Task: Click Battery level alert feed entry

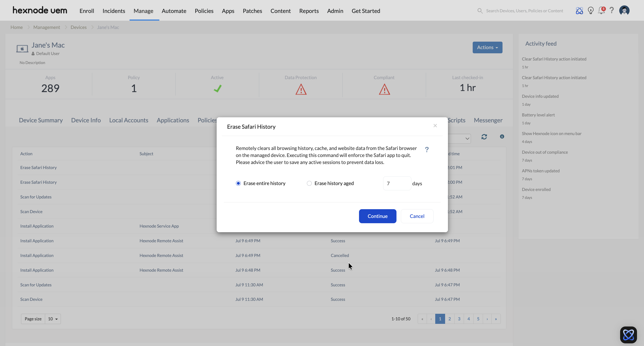Action: coord(538,115)
